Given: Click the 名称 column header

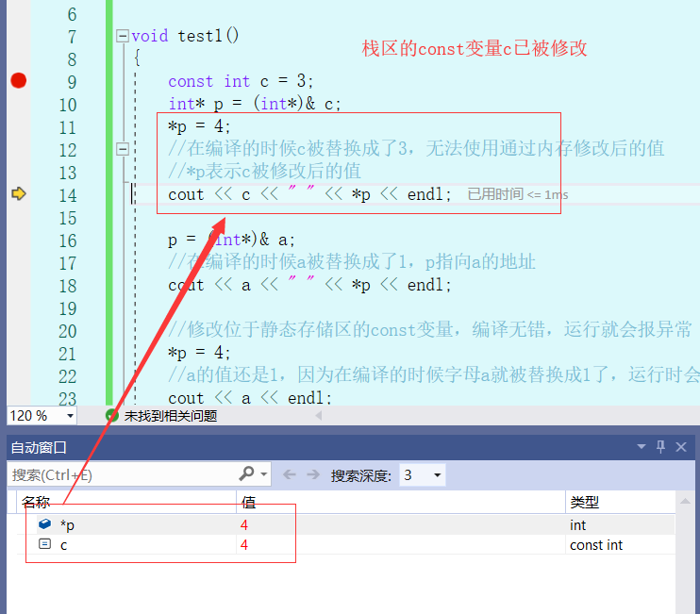Looking at the screenshot, I should [126, 502].
